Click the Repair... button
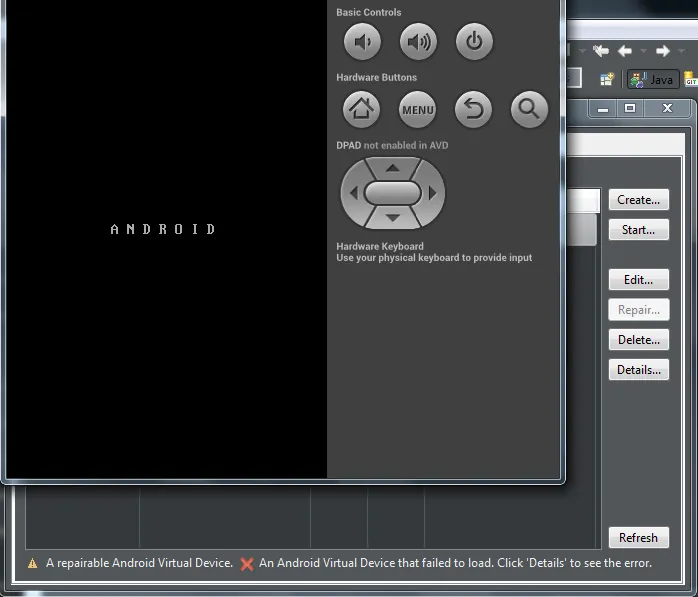698x597 pixels. [638, 309]
